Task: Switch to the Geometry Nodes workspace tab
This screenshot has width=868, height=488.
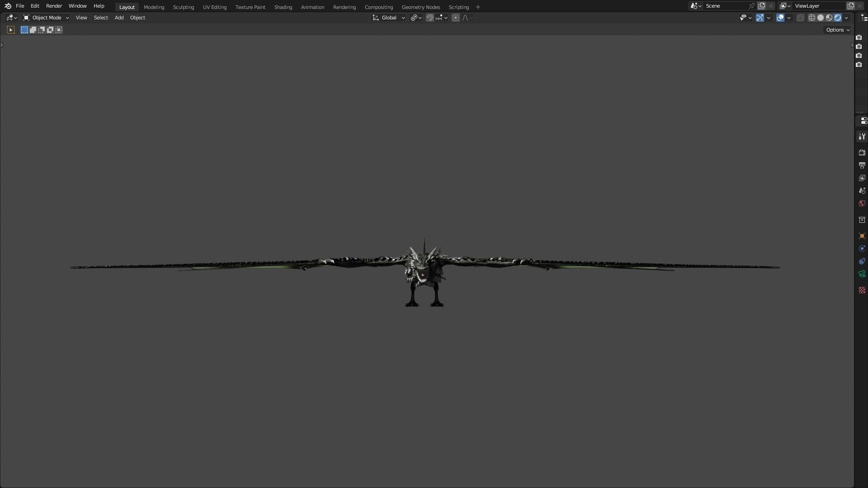Action: coord(421,7)
